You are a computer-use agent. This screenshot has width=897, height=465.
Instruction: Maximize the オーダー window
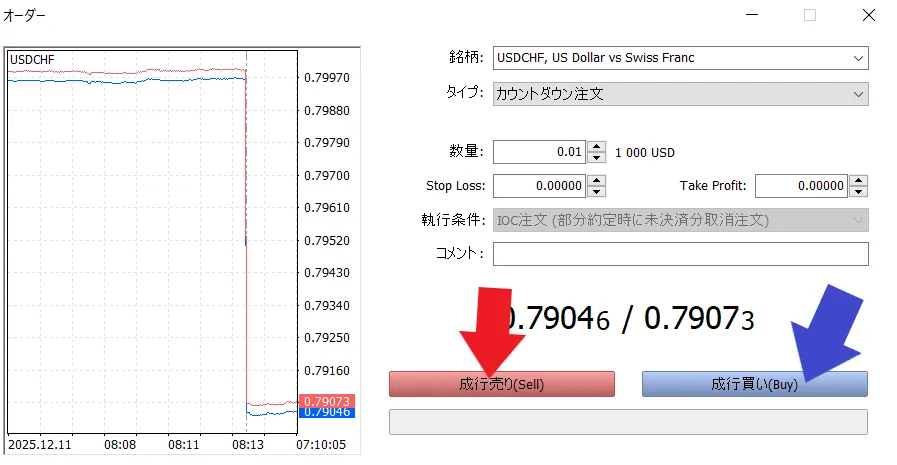[x=810, y=15]
